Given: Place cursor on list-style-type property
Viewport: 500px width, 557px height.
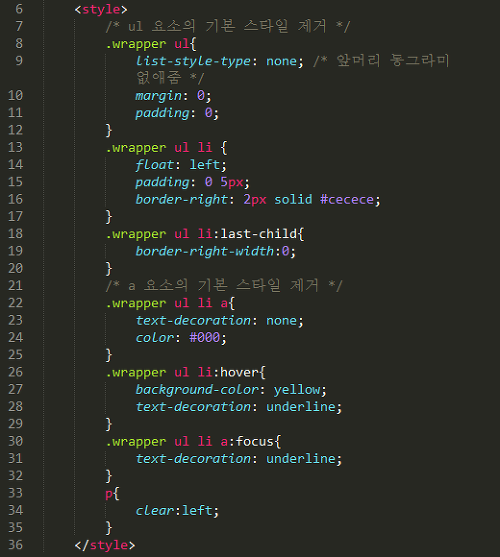Looking at the screenshot, I should [x=193, y=61].
